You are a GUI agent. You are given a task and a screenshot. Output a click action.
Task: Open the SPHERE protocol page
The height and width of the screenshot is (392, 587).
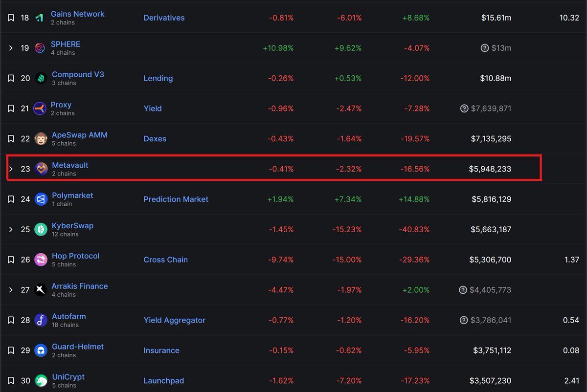pos(66,44)
